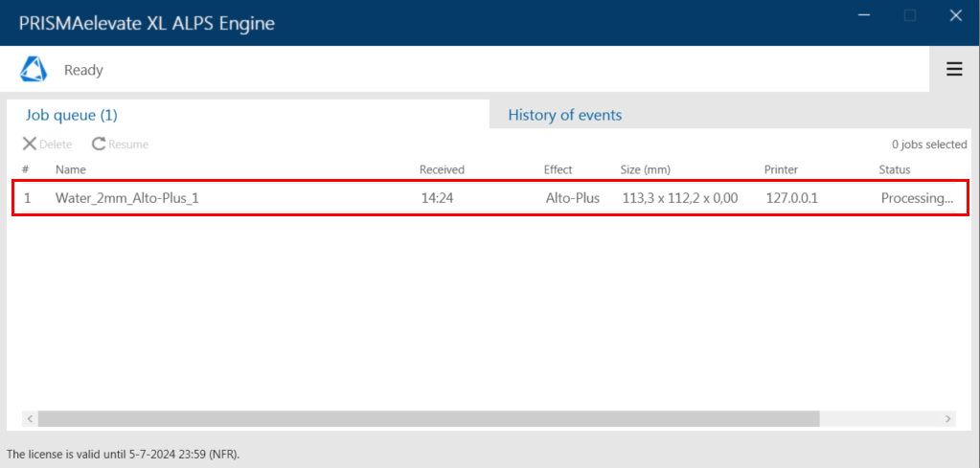980x468 pixels.
Task: Sort by the Received column header
Action: [x=442, y=169]
